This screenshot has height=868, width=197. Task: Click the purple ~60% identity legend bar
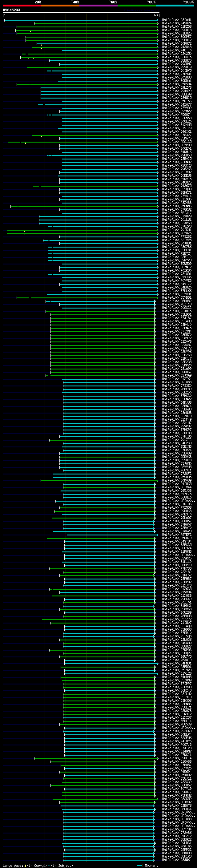pos(99,6)
